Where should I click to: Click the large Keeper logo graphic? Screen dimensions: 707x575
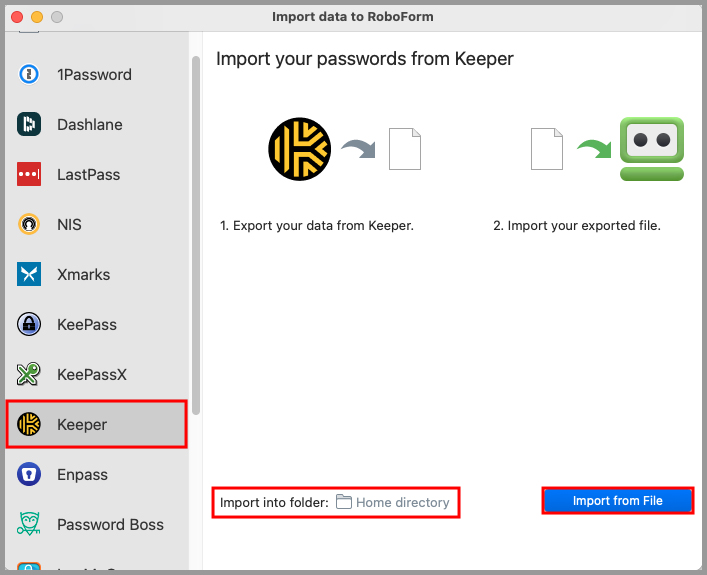[299, 149]
